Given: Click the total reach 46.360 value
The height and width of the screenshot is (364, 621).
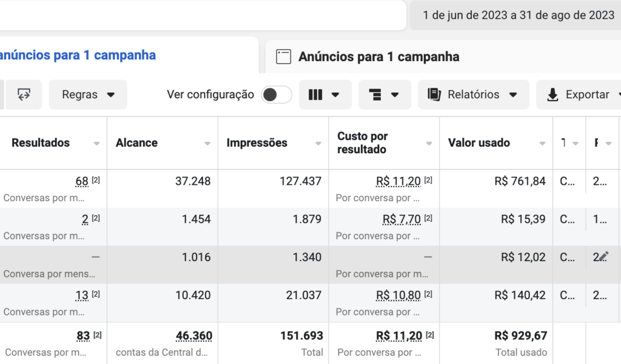Looking at the screenshot, I should (194, 336).
